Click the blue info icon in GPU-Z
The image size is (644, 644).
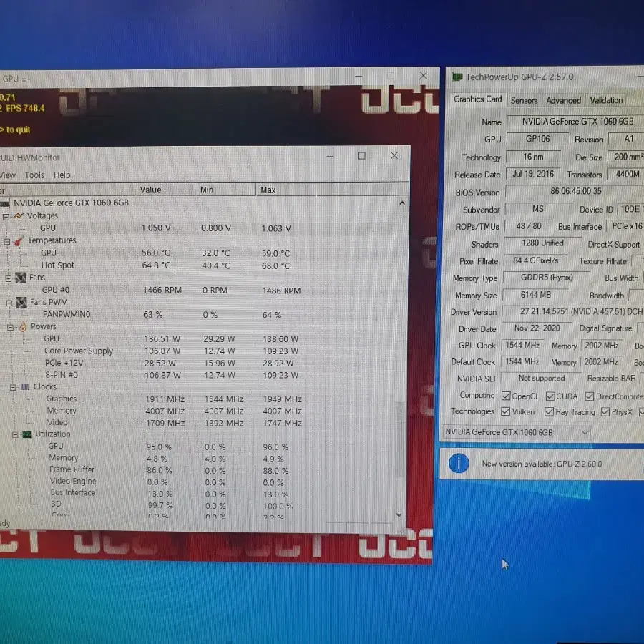(459, 464)
